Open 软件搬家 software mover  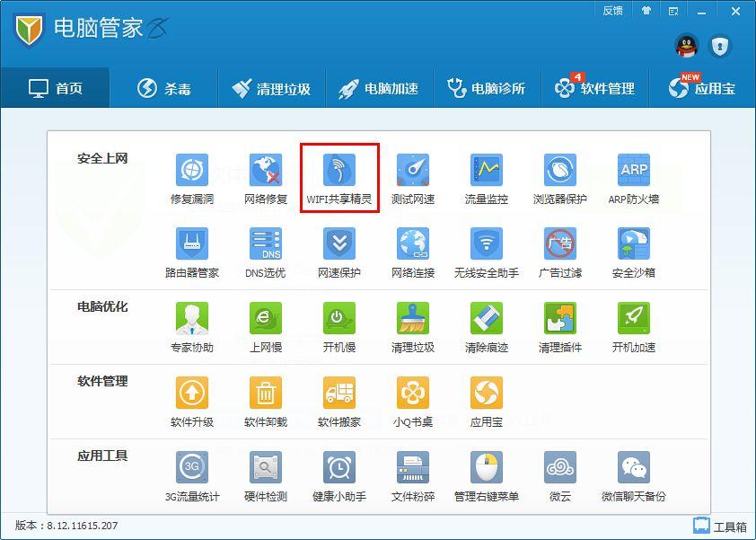click(x=339, y=402)
